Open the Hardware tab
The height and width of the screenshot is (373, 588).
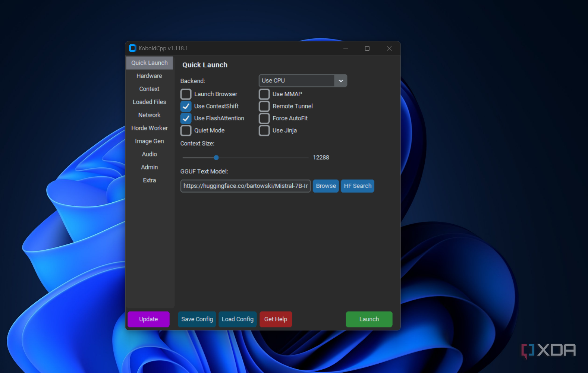pyautogui.click(x=150, y=76)
